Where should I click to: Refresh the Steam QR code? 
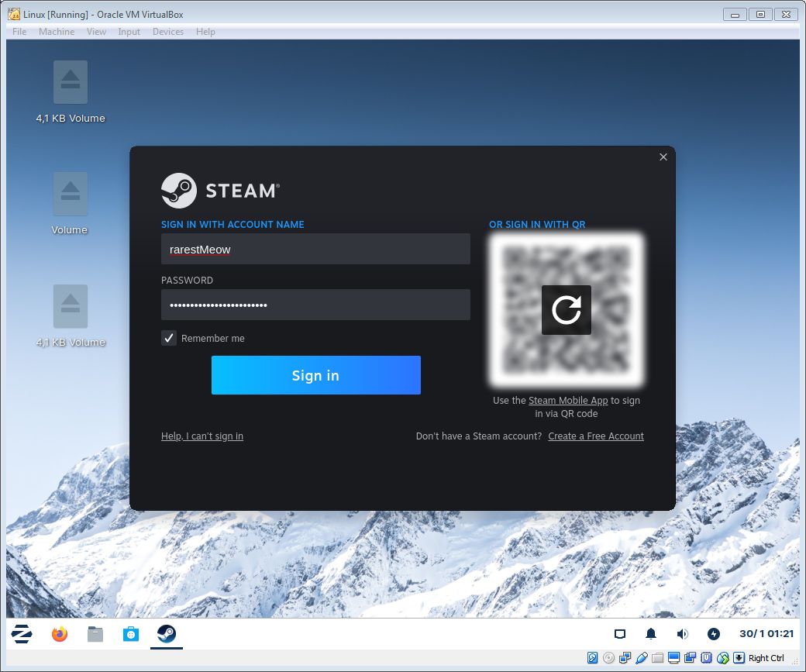pos(566,309)
